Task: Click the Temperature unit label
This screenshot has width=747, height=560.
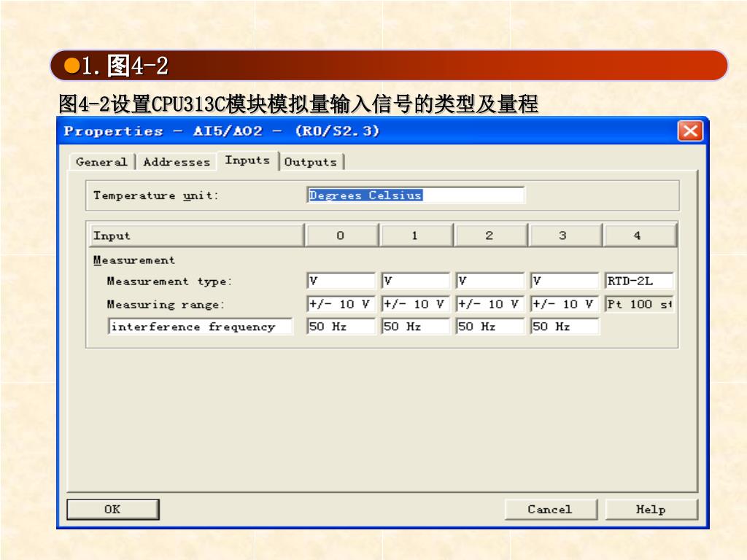Action: (156, 195)
